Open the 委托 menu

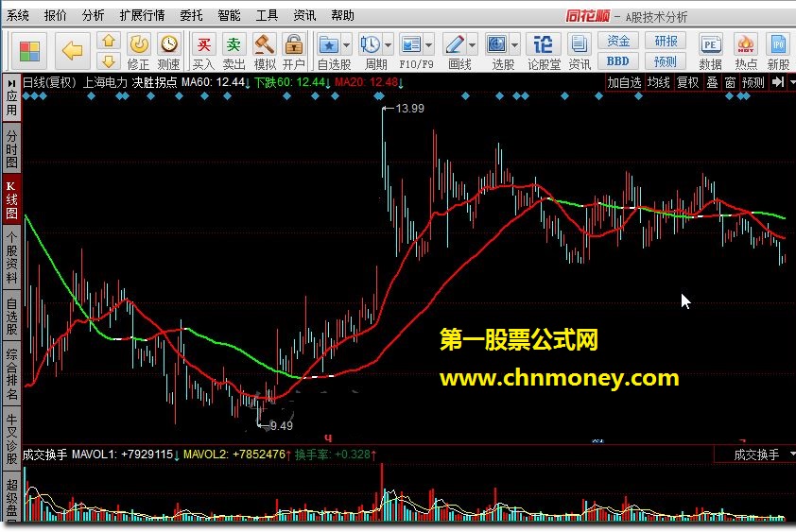tap(191, 16)
